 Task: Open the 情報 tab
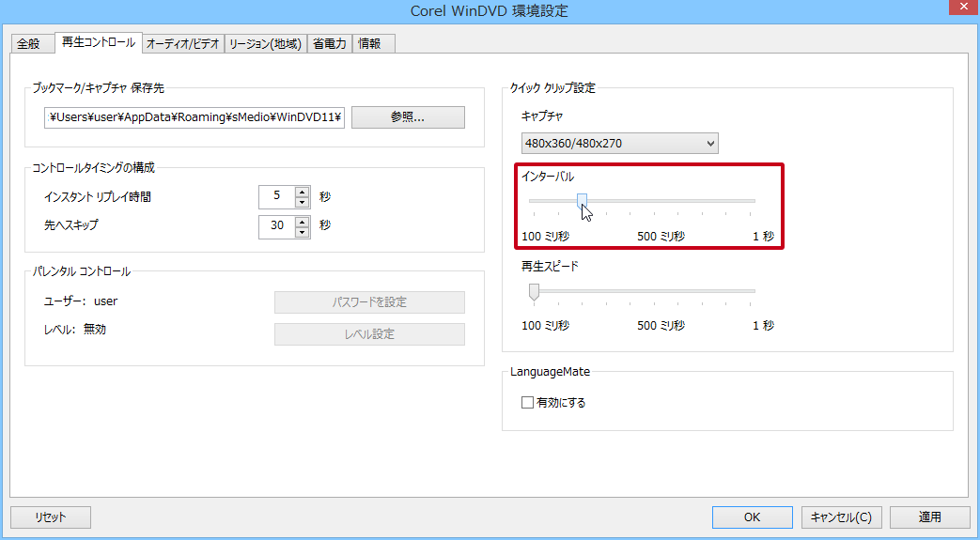[373, 44]
